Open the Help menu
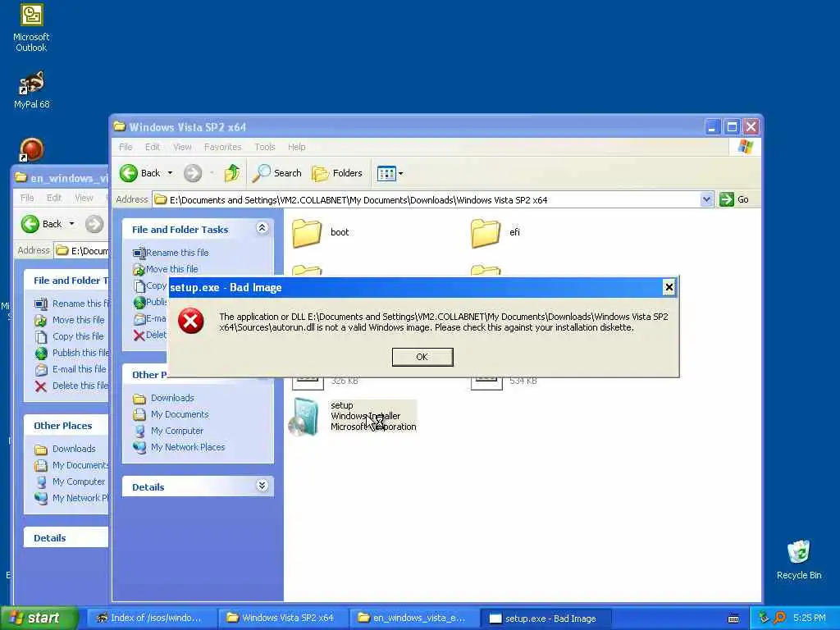Viewport: 840px width, 630px height. coord(296,147)
